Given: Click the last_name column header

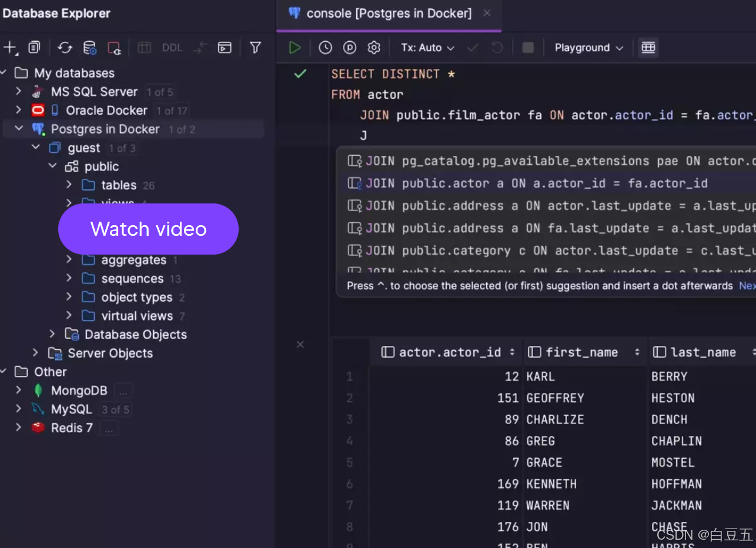Looking at the screenshot, I should 703,352.
